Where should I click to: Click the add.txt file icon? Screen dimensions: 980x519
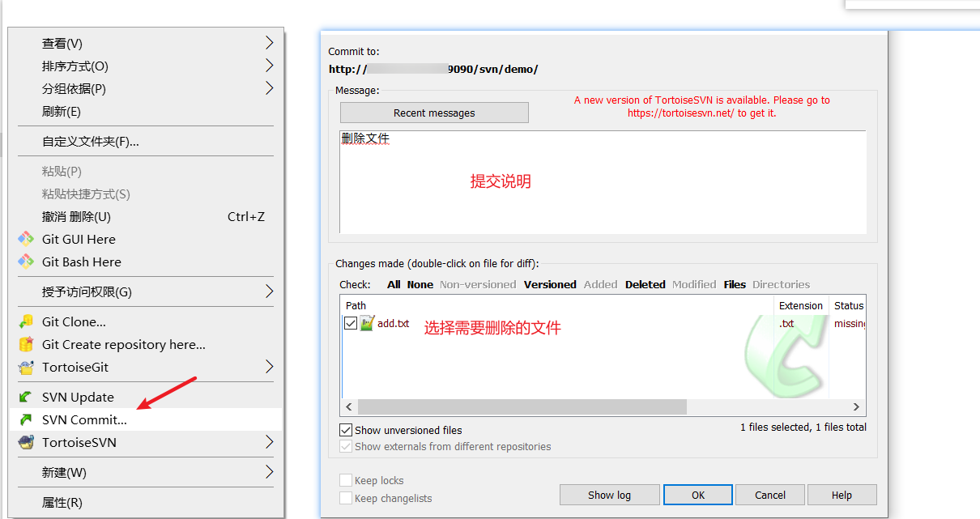coord(367,323)
